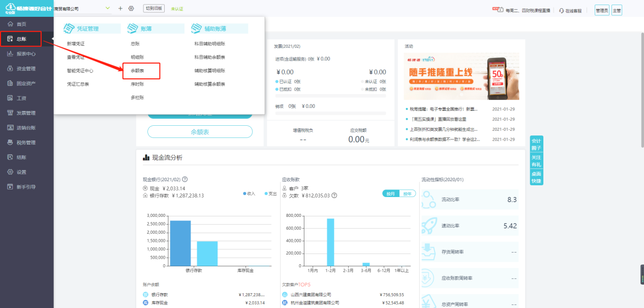Click the 切到旧版 button
This screenshot has height=308, width=644.
click(154, 9)
